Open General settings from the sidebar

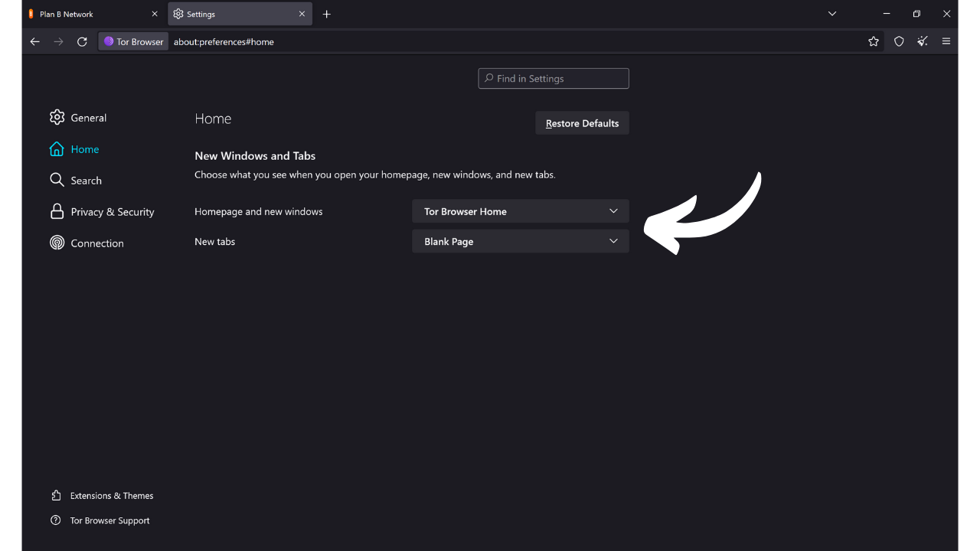(x=87, y=117)
